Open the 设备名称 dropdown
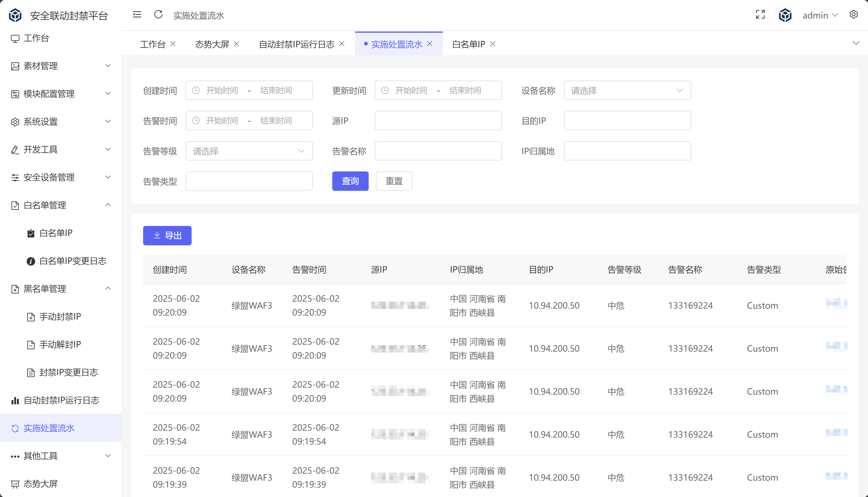 [x=627, y=91]
